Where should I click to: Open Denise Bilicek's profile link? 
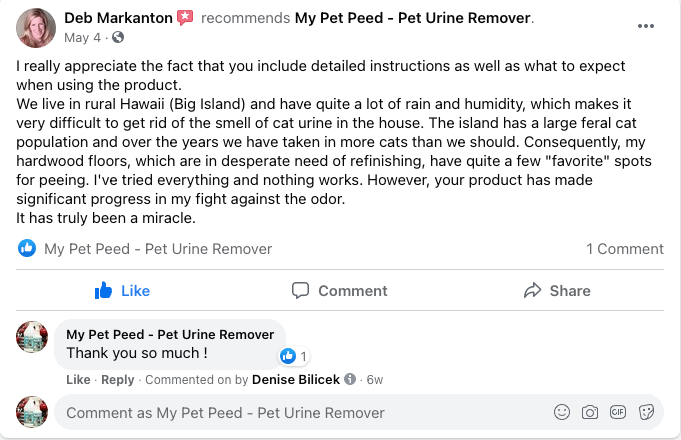pos(296,380)
